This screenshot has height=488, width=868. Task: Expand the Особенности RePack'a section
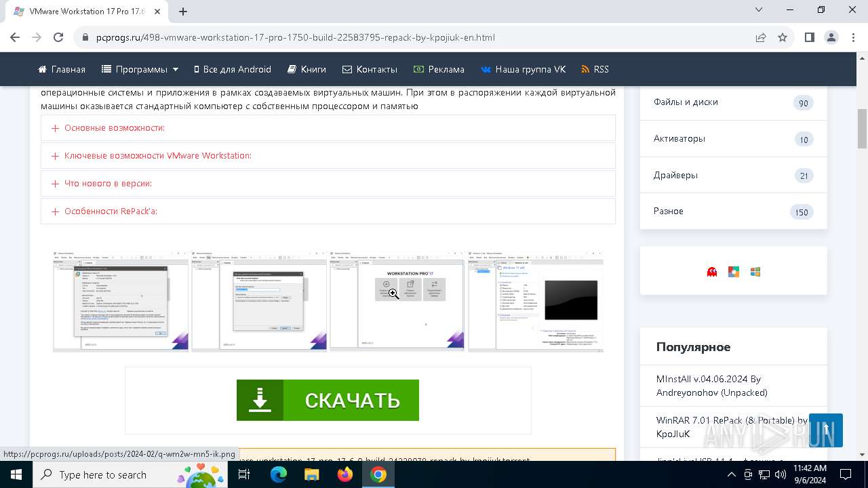tap(328, 211)
